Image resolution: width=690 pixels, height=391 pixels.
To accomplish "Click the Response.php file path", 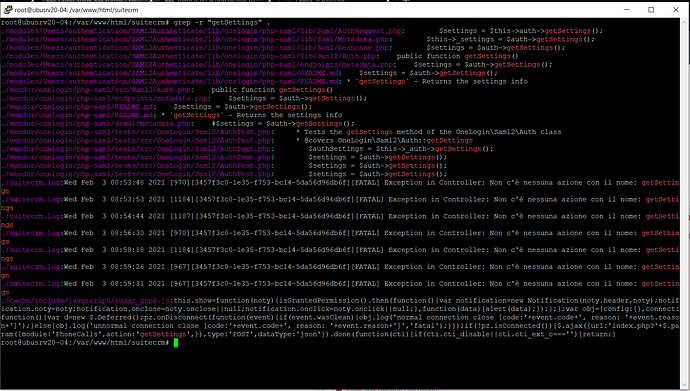I will point(196,48).
